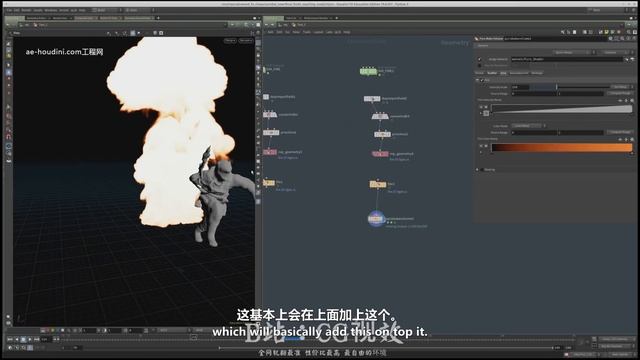Play the timeline forward
640x360 pixels.
pos(30,339)
